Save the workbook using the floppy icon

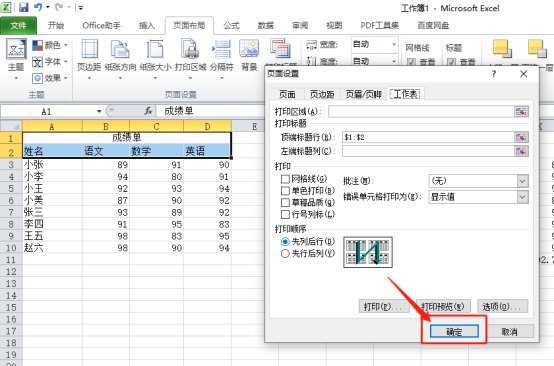coord(24,7)
